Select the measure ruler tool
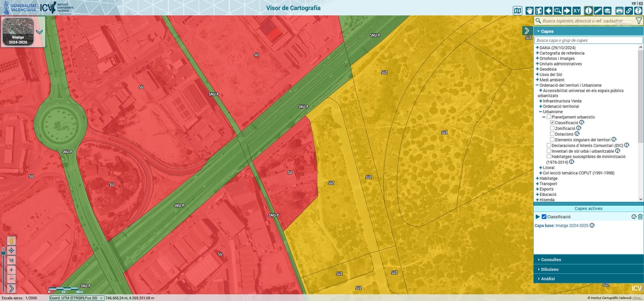The width and height of the screenshot is (644, 301). (x=598, y=10)
